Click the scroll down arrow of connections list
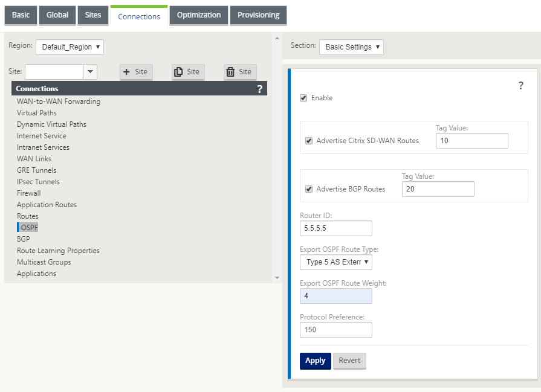 [277, 277]
